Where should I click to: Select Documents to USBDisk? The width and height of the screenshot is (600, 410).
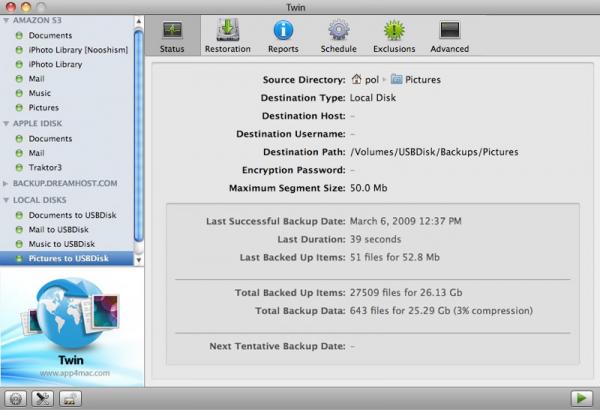pos(72,215)
